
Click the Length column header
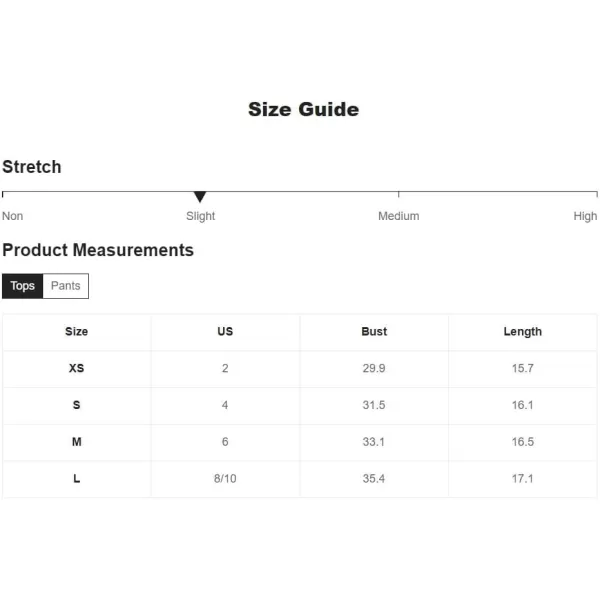tap(523, 332)
